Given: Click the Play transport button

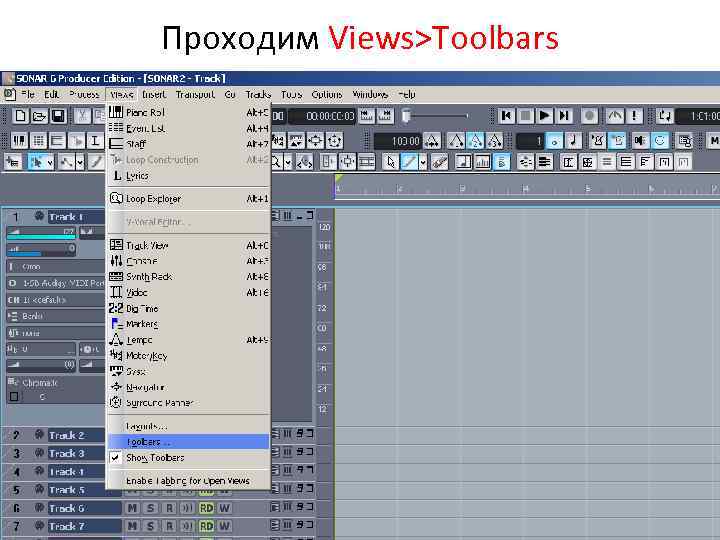Looking at the screenshot, I should coord(545,116).
